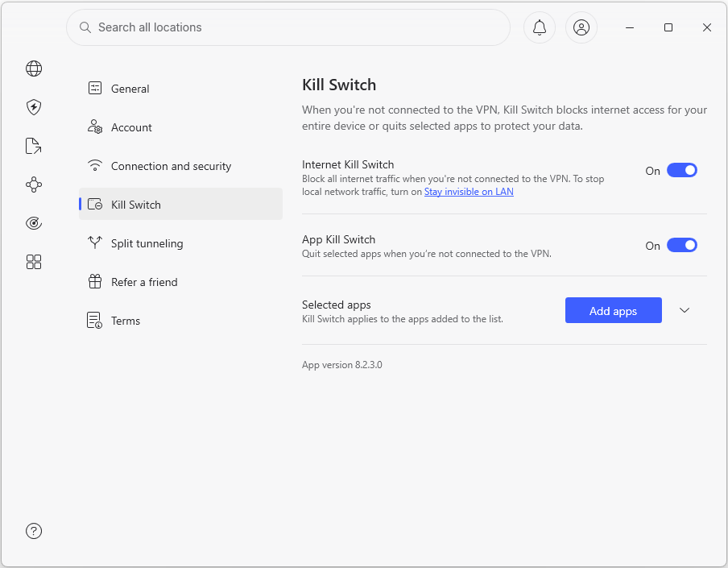Follow the Stay invisible on LAN link
The width and height of the screenshot is (728, 568).
(469, 192)
